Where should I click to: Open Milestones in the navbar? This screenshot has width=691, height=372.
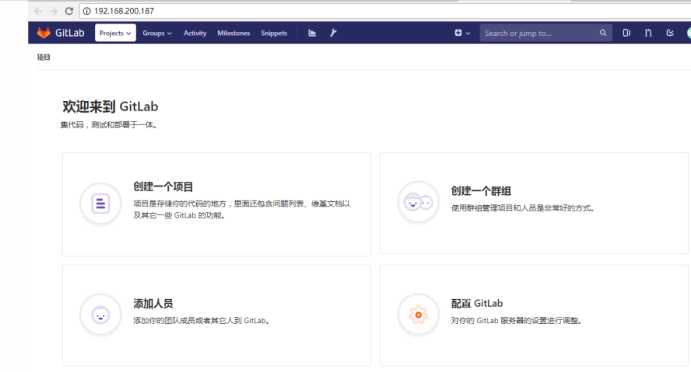pyautogui.click(x=234, y=33)
